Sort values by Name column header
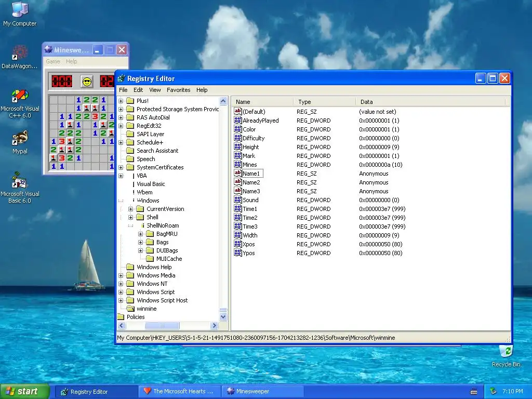 (x=262, y=102)
